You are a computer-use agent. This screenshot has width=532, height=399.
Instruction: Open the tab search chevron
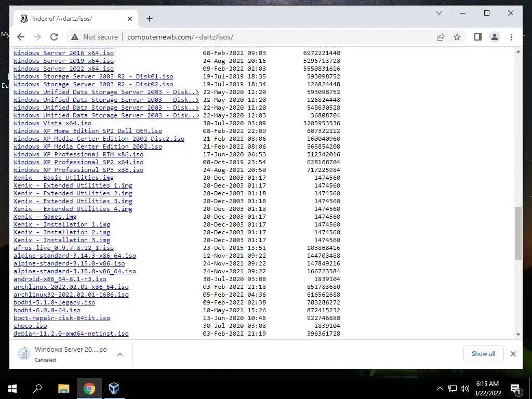pos(438,13)
